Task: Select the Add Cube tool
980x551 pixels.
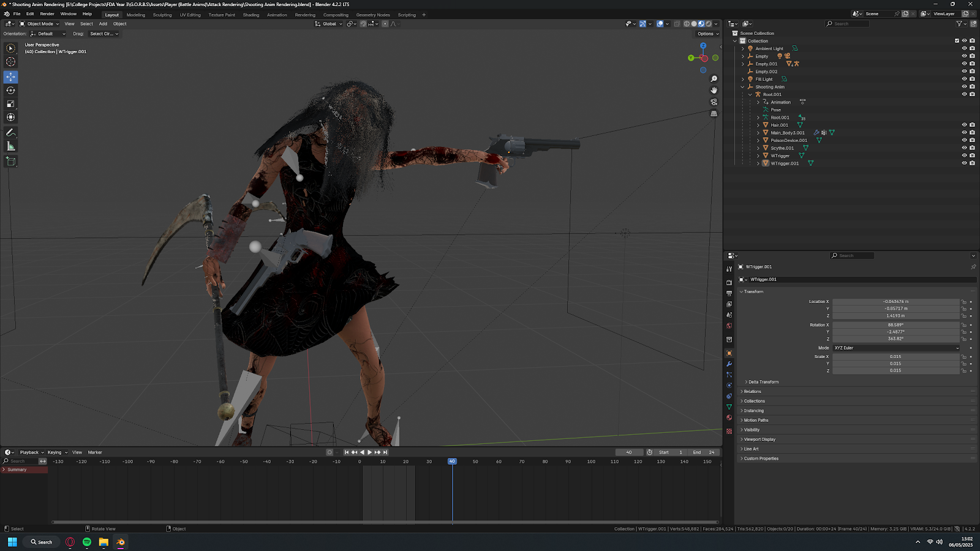Action: point(10,162)
